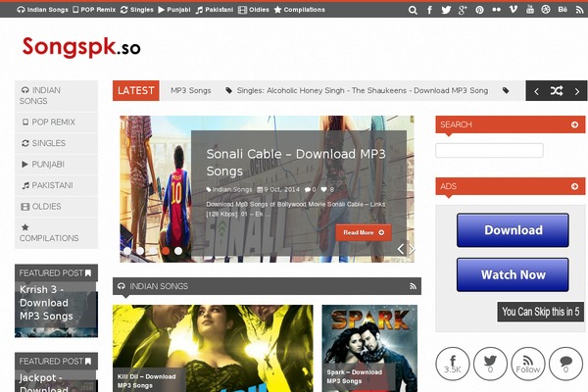Image resolution: width=588 pixels, height=392 pixels.
Task: Open Krrish 3 featured post
Action: tap(56, 310)
